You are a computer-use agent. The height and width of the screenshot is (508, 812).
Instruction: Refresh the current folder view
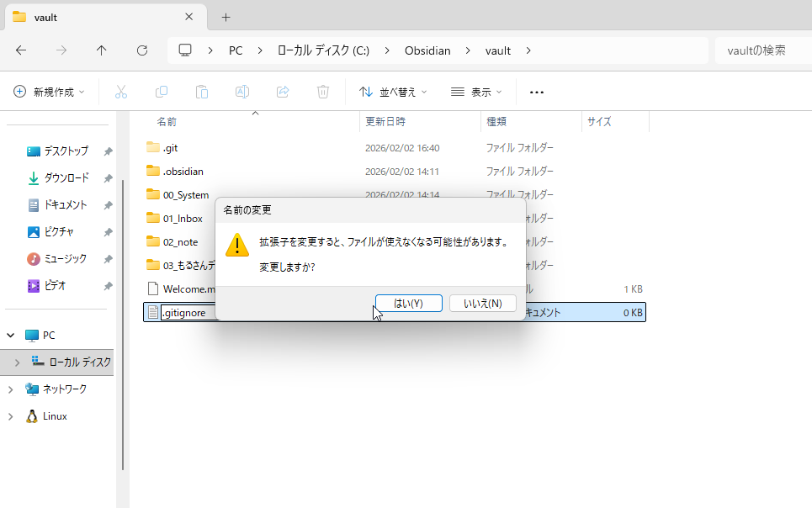pyautogui.click(x=142, y=50)
